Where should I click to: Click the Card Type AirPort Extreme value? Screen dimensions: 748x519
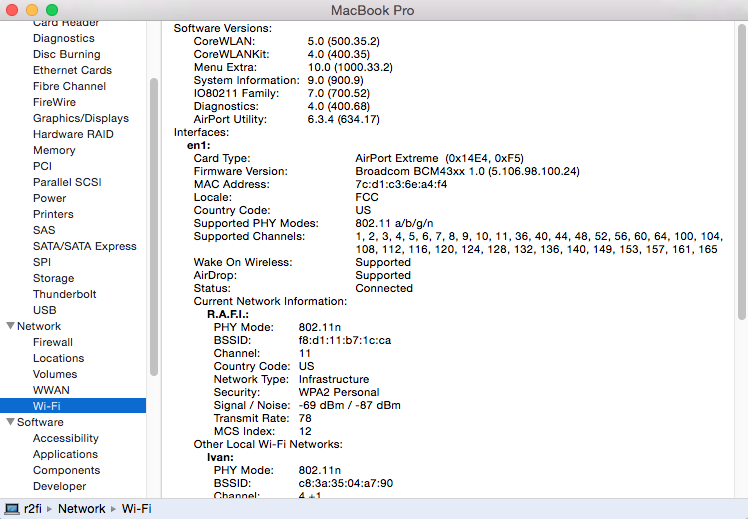click(439, 158)
